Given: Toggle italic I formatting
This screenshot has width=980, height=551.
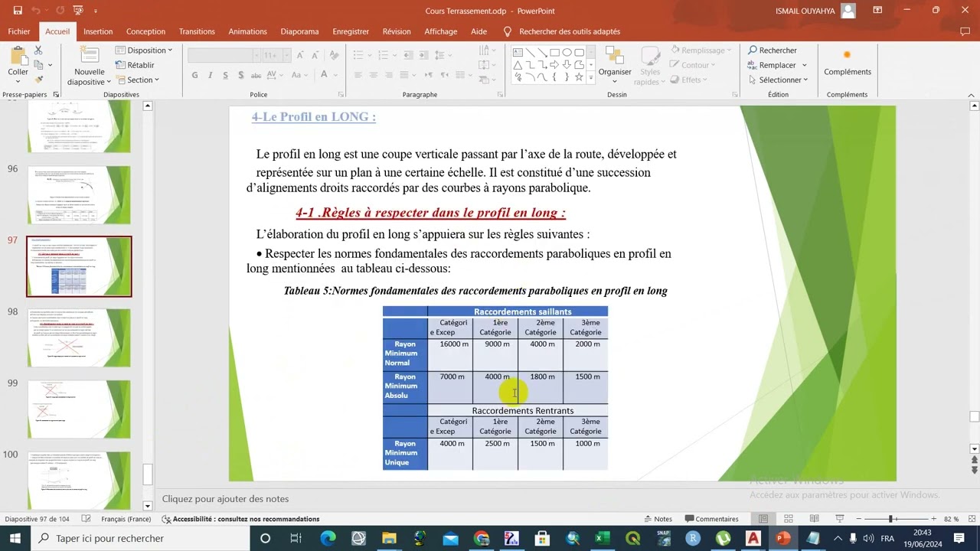Looking at the screenshot, I should click(211, 75).
